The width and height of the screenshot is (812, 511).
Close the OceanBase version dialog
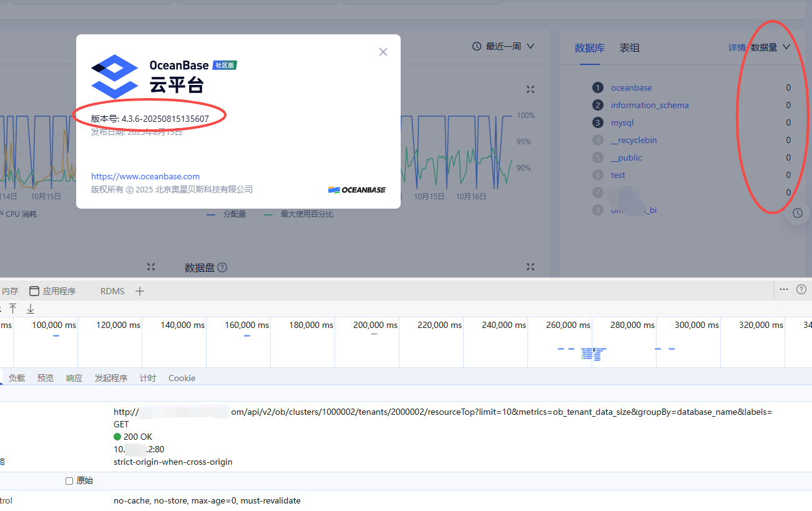click(x=383, y=52)
